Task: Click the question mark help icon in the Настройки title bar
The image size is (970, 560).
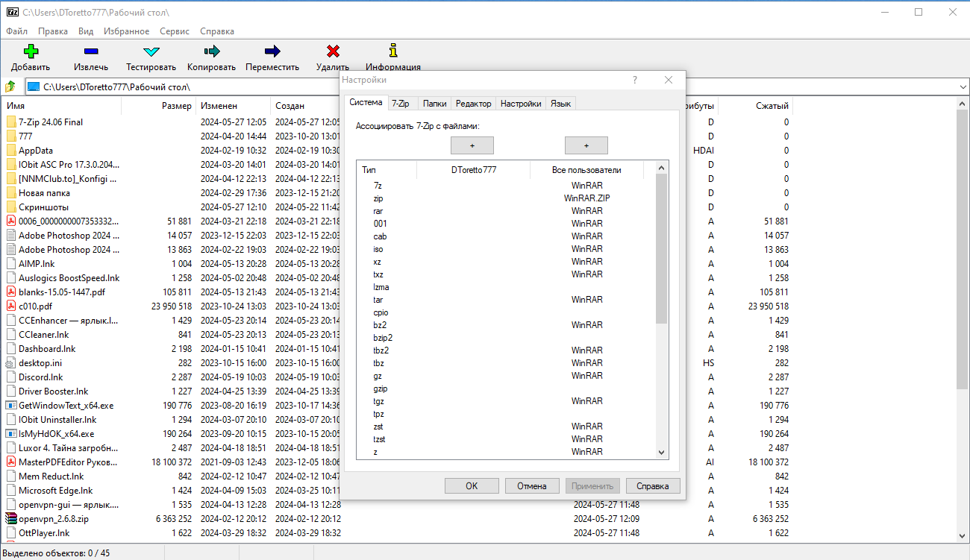Action: point(635,80)
